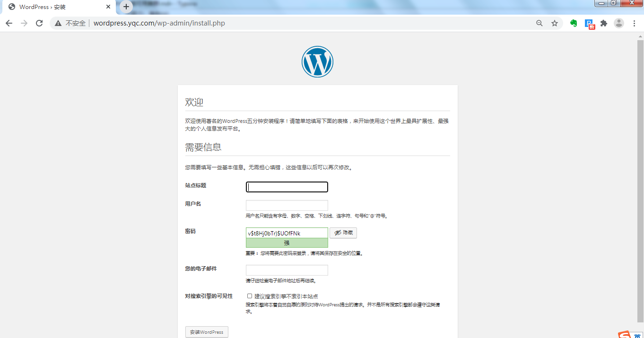Click the address bar URL
This screenshot has width=644, height=338.
159,23
